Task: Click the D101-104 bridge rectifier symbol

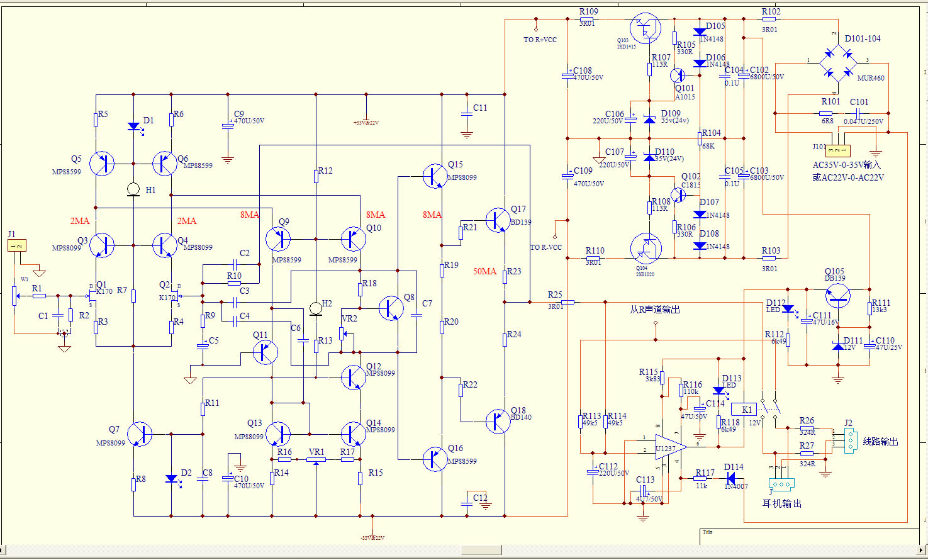Action: tap(838, 63)
